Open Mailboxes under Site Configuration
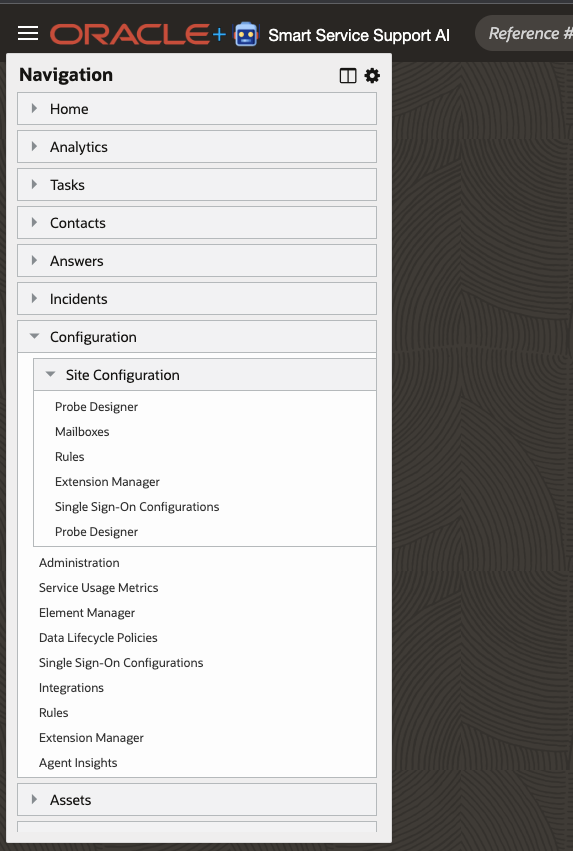The height and width of the screenshot is (851, 573). coord(82,431)
